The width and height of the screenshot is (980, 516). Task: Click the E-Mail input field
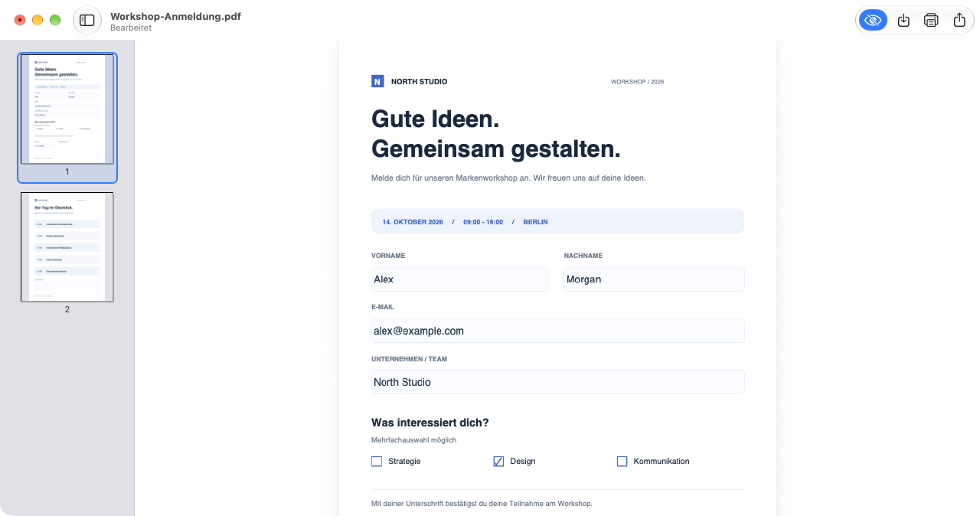[558, 331]
